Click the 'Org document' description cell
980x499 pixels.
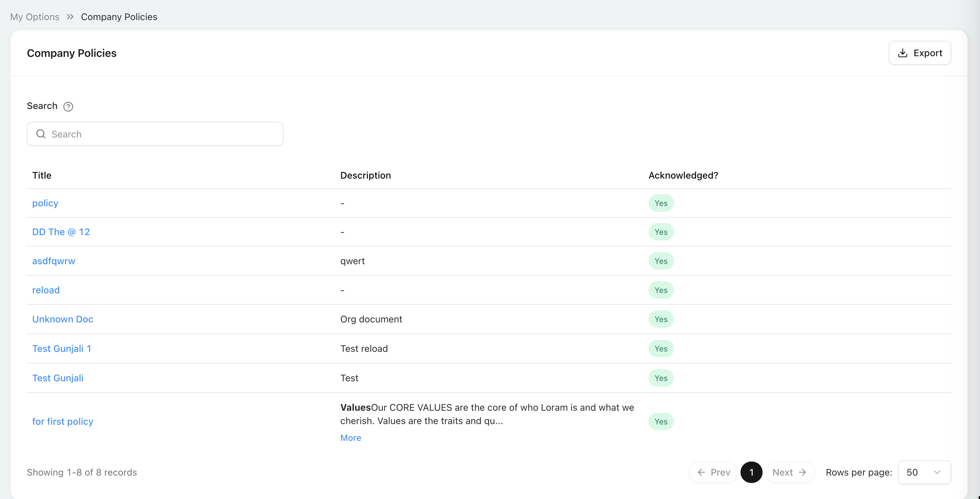click(x=371, y=319)
